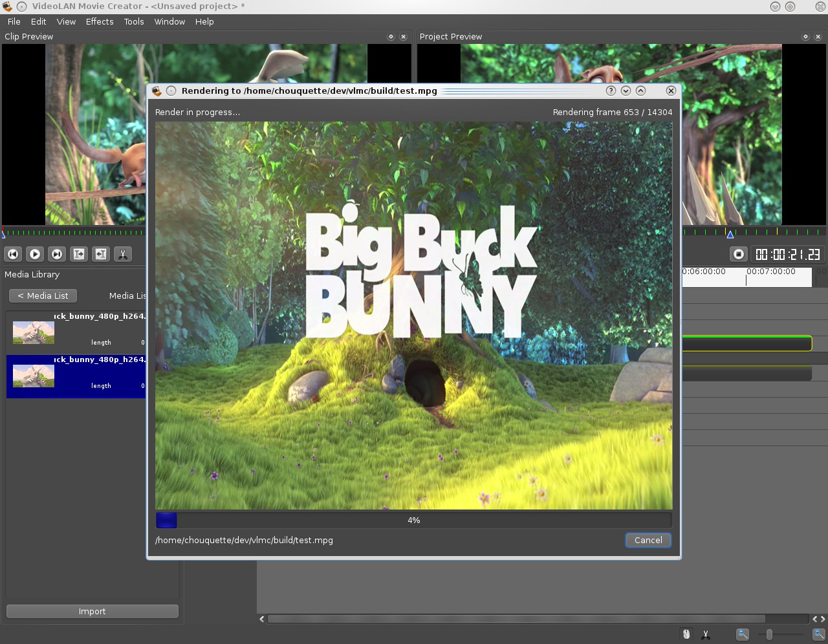Image resolution: width=828 pixels, height=644 pixels.
Task: Set a mark-in point with the arrow-I icon
Action: (101, 254)
